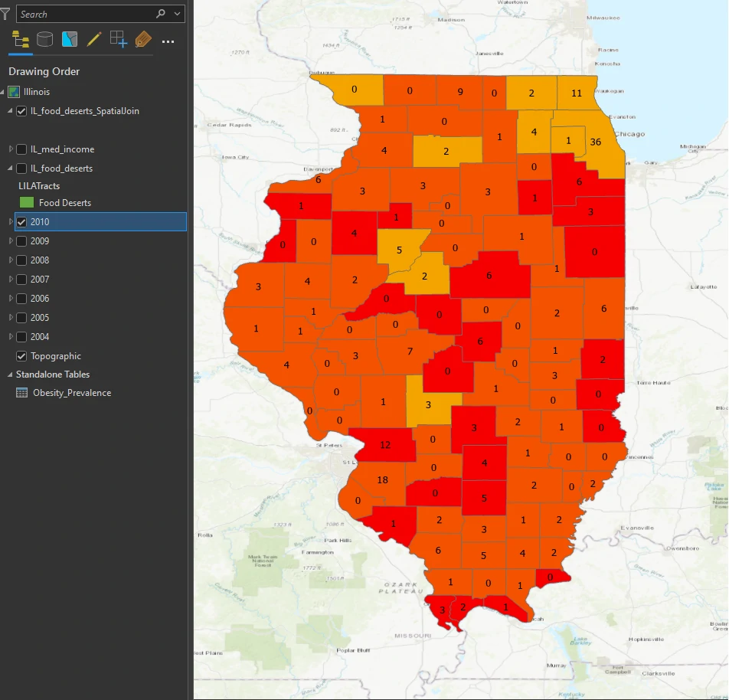Expand the 2004 layer
The image size is (729, 700).
[x=10, y=336]
